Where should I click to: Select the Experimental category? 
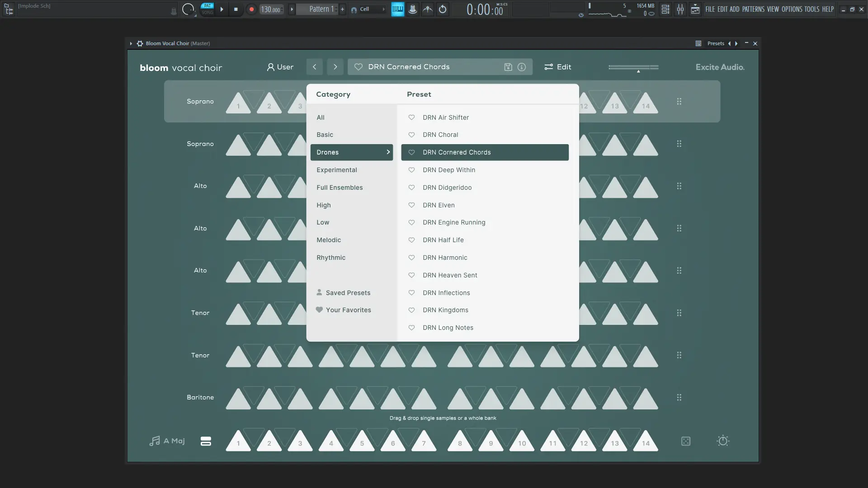pos(337,170)
